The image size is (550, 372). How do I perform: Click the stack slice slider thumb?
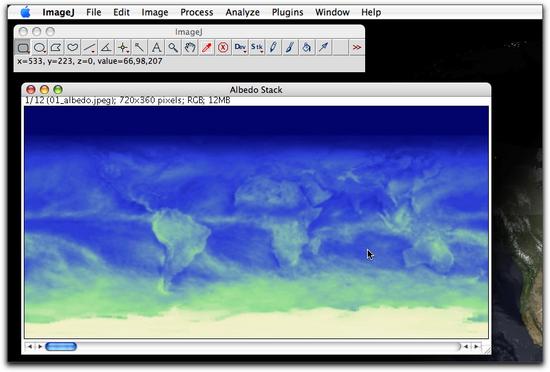pyautogui.click(x=61, y=347)
